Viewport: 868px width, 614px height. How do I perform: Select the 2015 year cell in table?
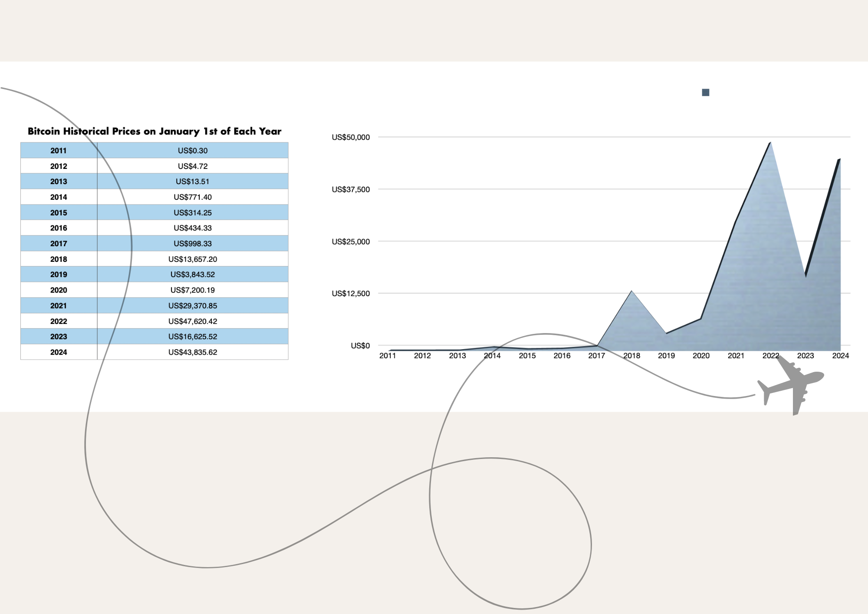(x=59, y=212)
